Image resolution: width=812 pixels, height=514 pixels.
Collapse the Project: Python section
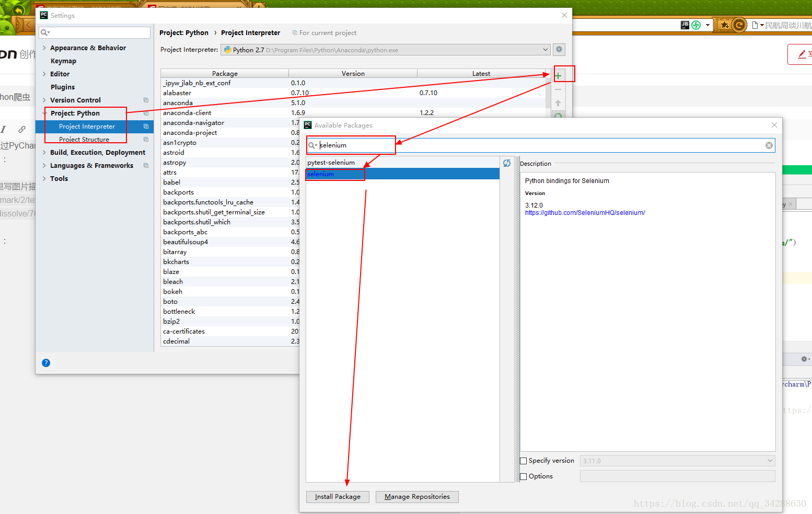point(44,113)
